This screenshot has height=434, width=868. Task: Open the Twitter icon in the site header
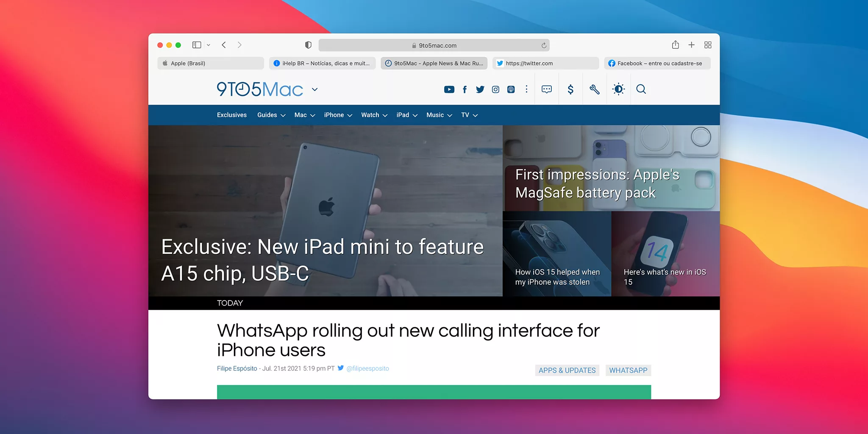[x=480, y=89]
